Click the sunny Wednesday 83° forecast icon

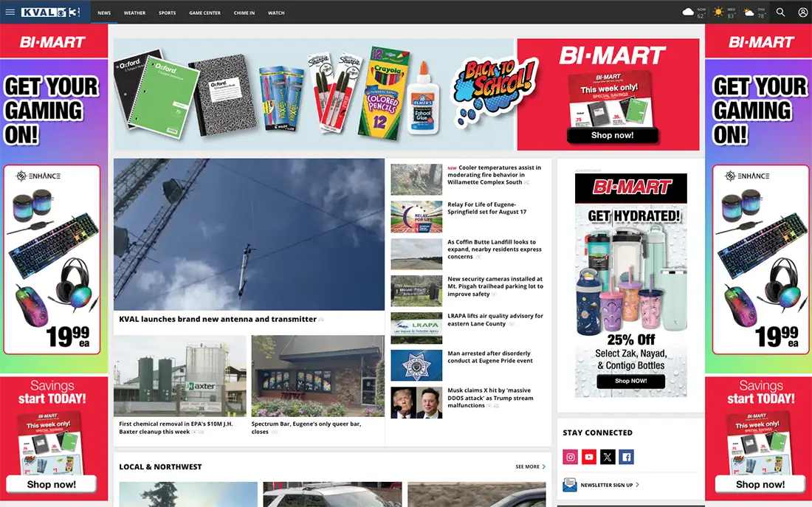click(718, 12)
